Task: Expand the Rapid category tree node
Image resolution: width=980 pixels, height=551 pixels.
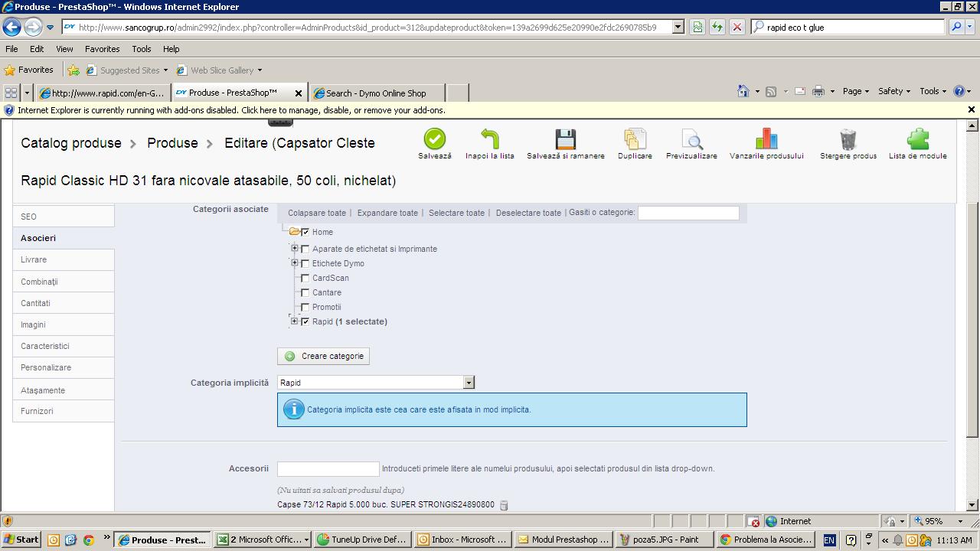Action: 294,321
